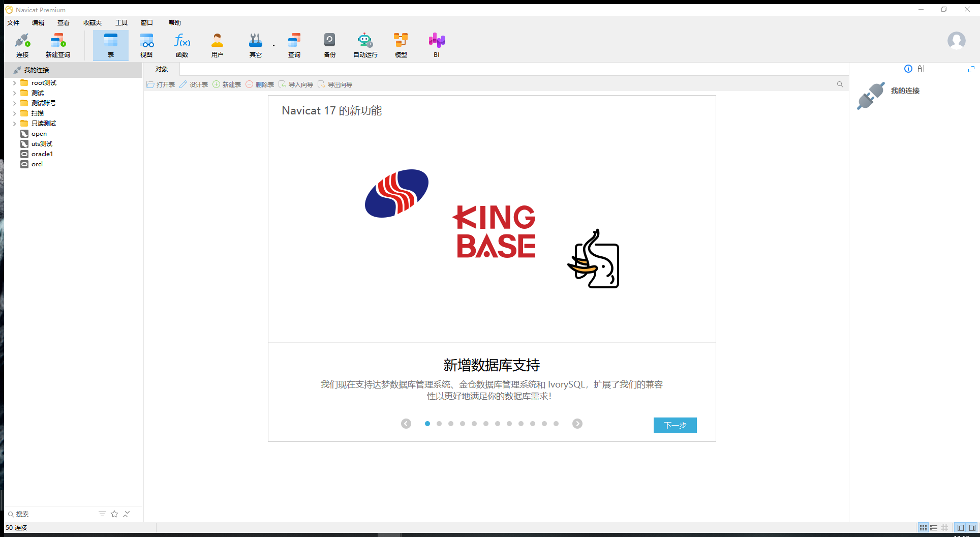This screenshot has width=980, height=537.
Task: Click the 新建查询 toolbar icon
Action: coord(58,45)
